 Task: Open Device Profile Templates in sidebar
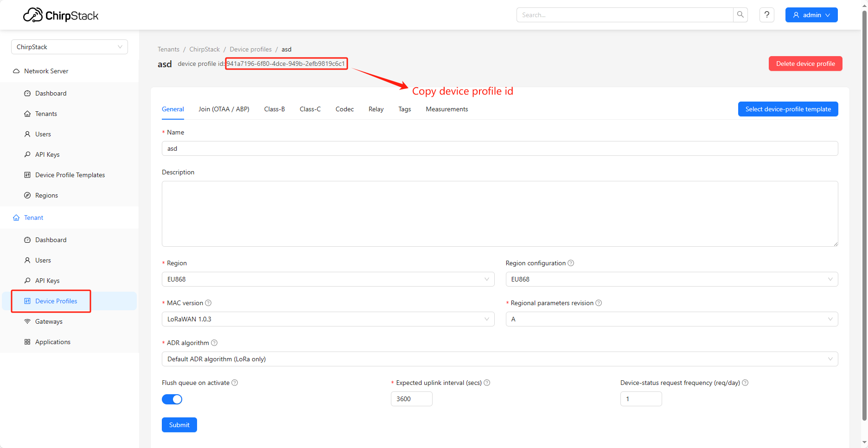(70, 175)
